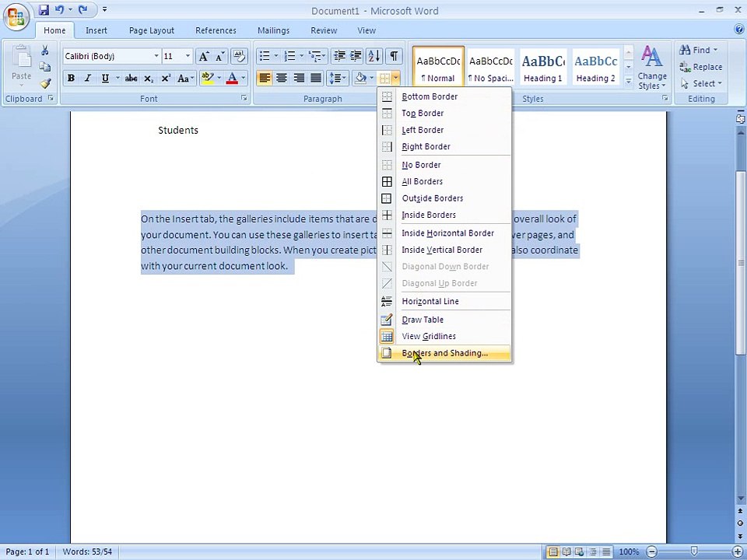Open Change Styles button

coord(652,68)
